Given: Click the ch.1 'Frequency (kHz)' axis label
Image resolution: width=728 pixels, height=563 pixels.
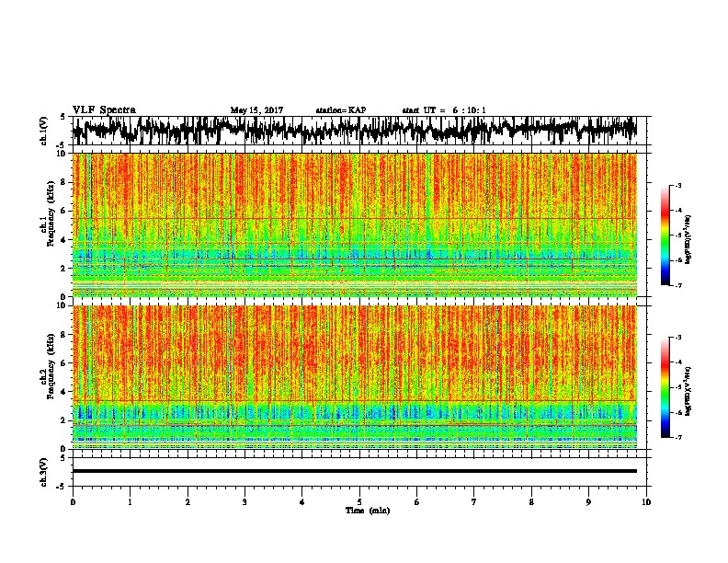Looking at the screenshot, I should click(51, 213).
